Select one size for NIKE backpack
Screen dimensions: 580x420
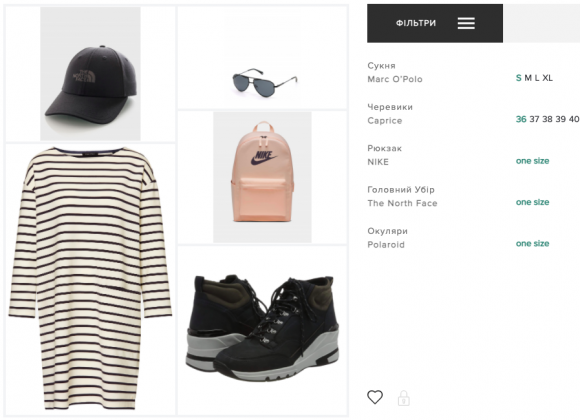(x=532, y=161)
